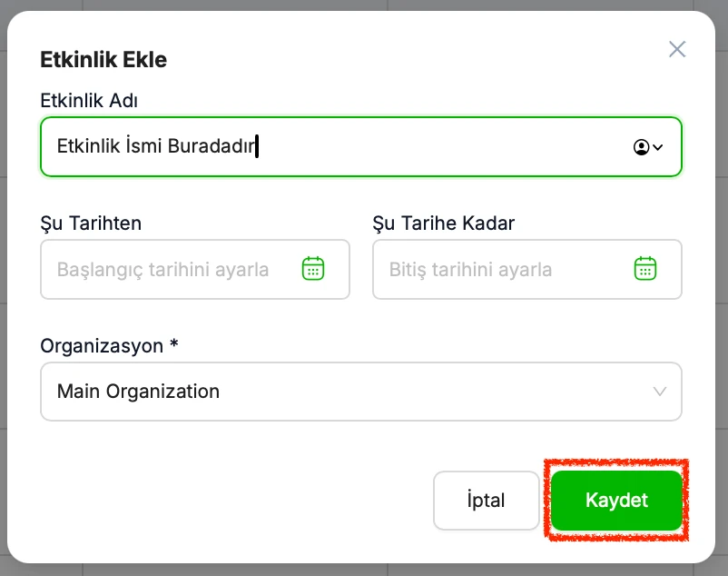Open the Main Organization dropdown
The width and height of the screenshot is (728, 576).
coord(360,392)
